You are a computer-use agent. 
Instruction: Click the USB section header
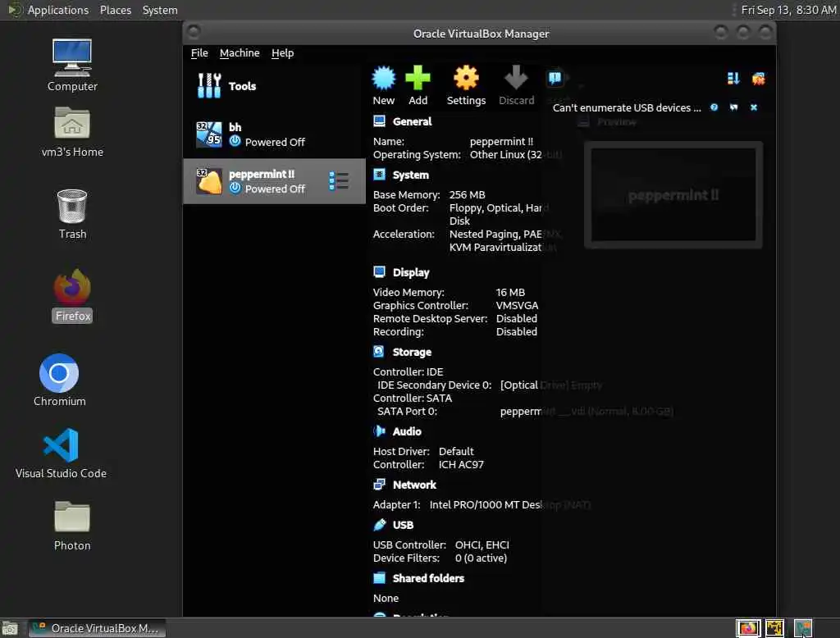point(403,525)
